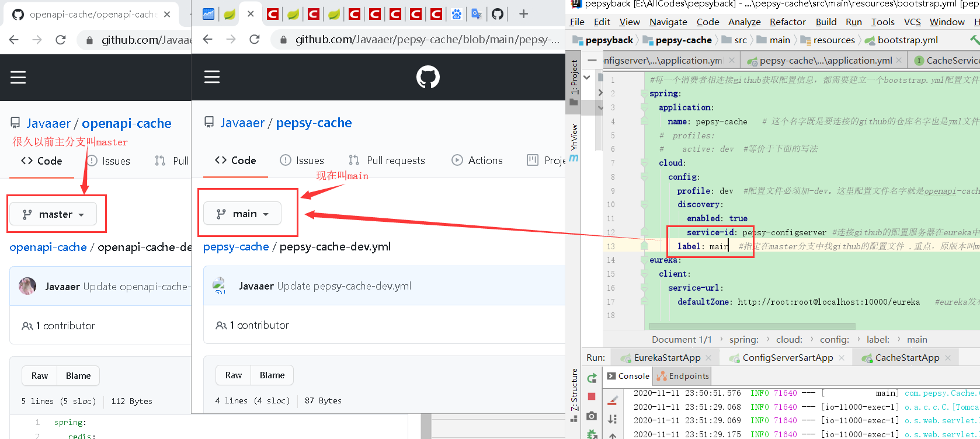Open hamburger menu in pepsy-cache GitHub window
980x439 pixels.
212,77
